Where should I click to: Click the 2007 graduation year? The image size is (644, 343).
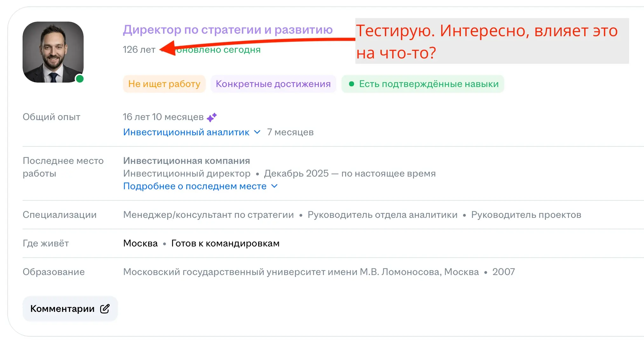(x=504, y=272)
